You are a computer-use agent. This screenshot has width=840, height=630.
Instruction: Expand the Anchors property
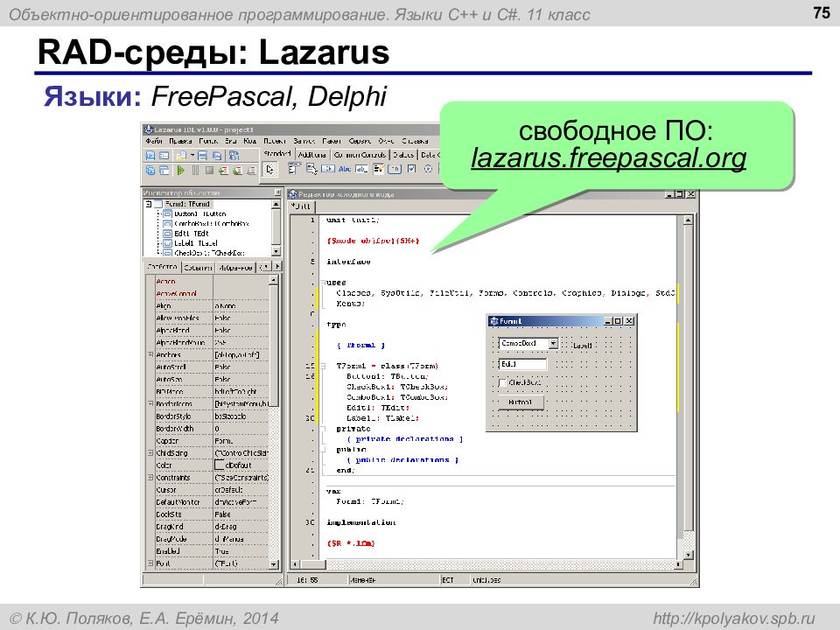150,354
